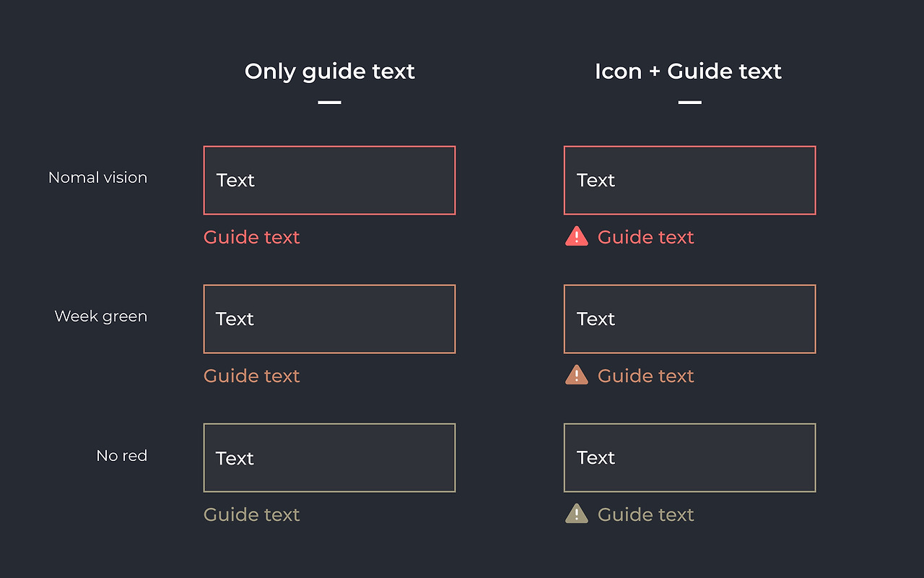
Task: Select the "Icon + Guide text" heading
Action: click(688, 72)
